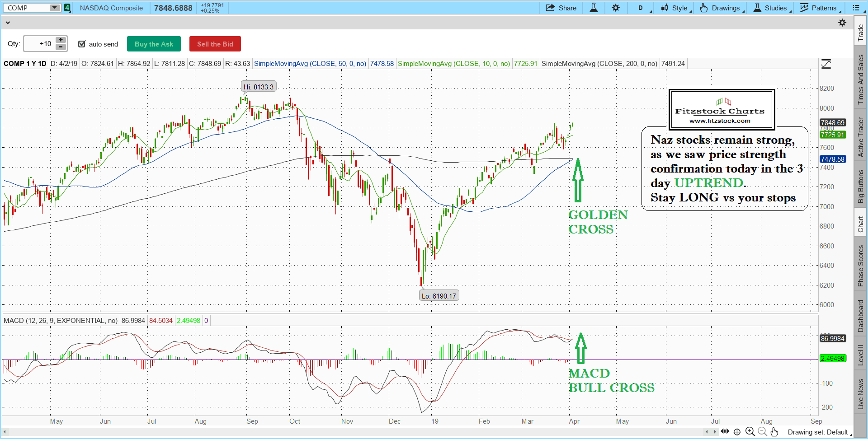868x439 pixels.
Task: Expand the Drawing set Default menu
Action: click(x=819, y=432)
